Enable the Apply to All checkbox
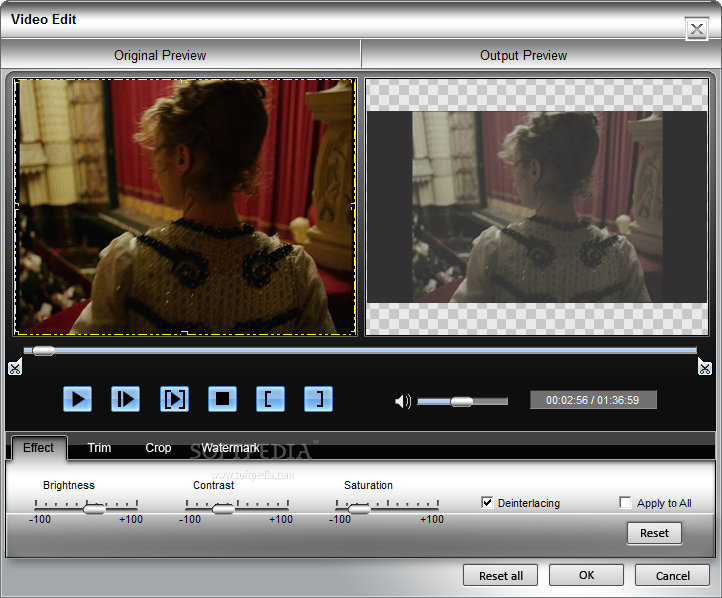Image resolution: width=722 pixels, height=598 pixels. [625, 502]
